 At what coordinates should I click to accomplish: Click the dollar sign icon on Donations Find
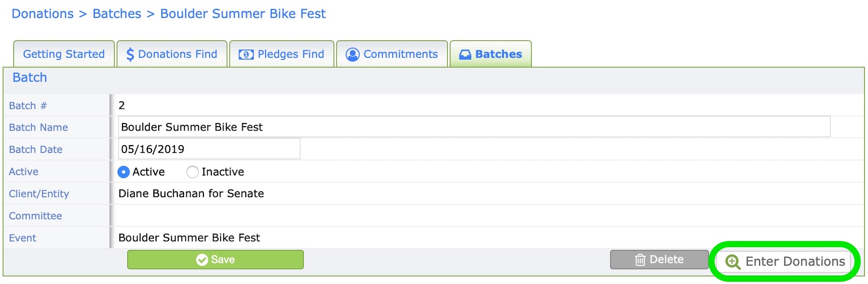pyautogui.click(x=130, y=54)
